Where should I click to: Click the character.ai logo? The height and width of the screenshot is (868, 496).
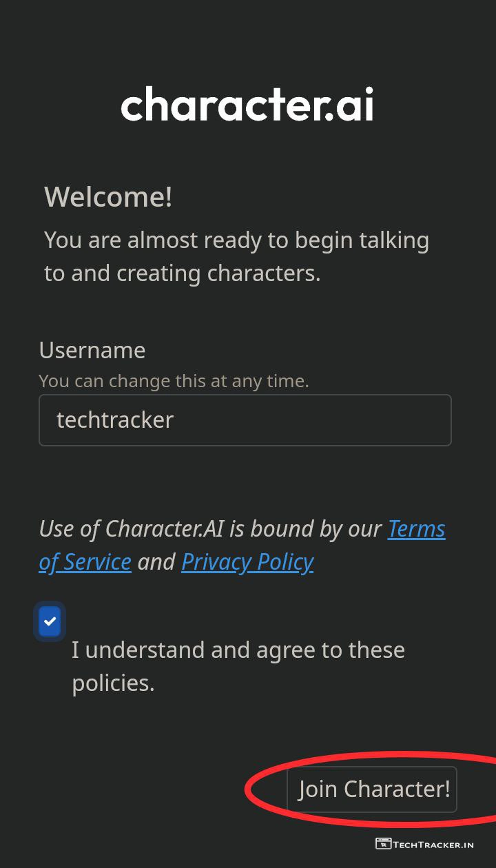tap(247, 105)
